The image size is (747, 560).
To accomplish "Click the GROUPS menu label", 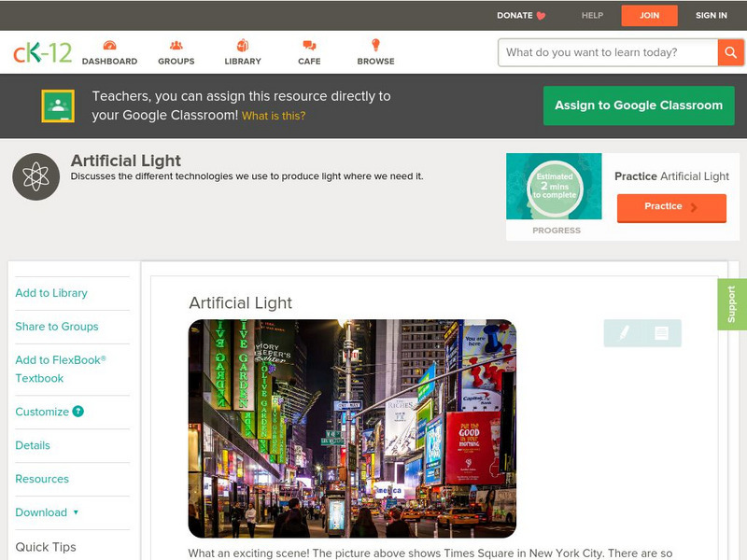I will coord(176,62).
